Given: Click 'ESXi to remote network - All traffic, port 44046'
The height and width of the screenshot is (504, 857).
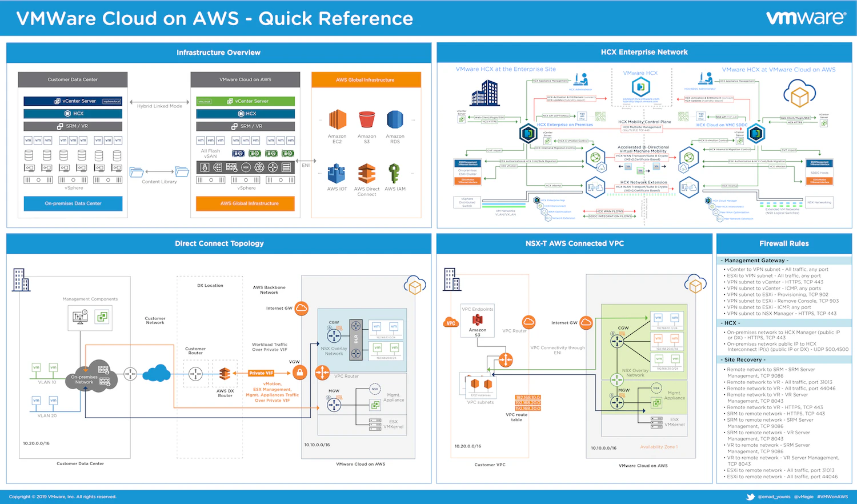Looking at the screenshot, I should pyautogui.click(x=782, y=477).
